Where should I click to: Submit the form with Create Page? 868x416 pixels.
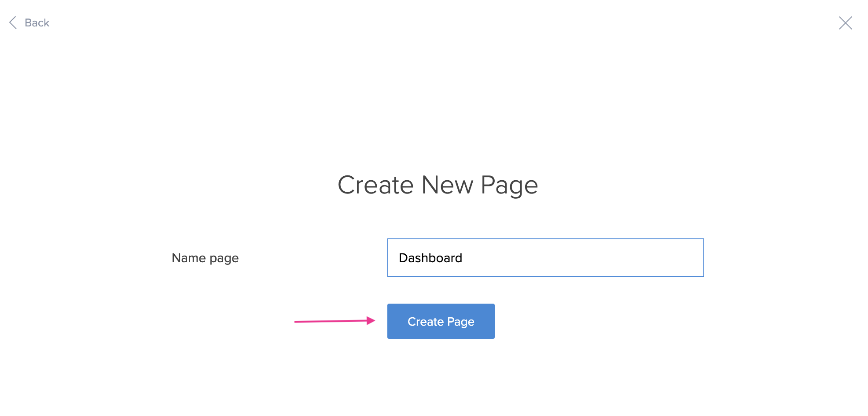pos(441,321)
